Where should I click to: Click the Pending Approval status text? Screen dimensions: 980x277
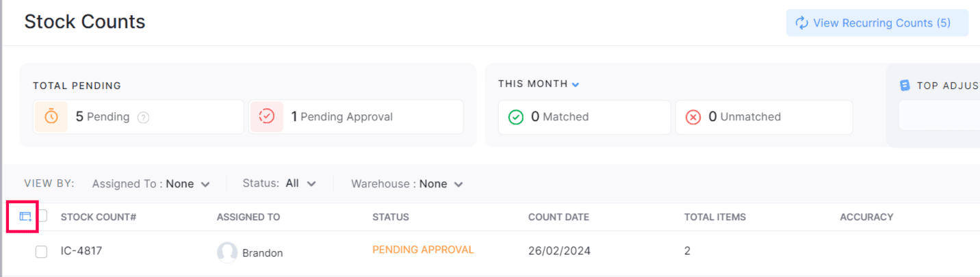click(x=423, y=250)
